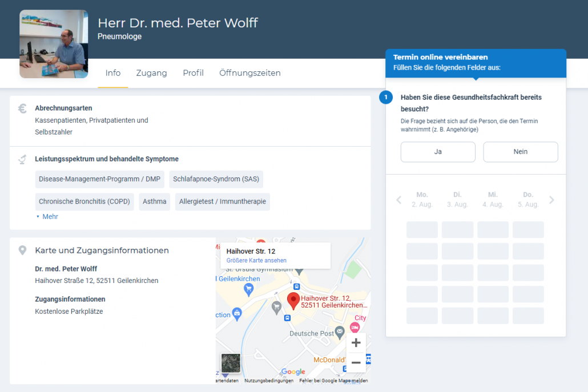Click the McDonald's label on map
The image size is (588, 392).
click(x=329, y=360)
